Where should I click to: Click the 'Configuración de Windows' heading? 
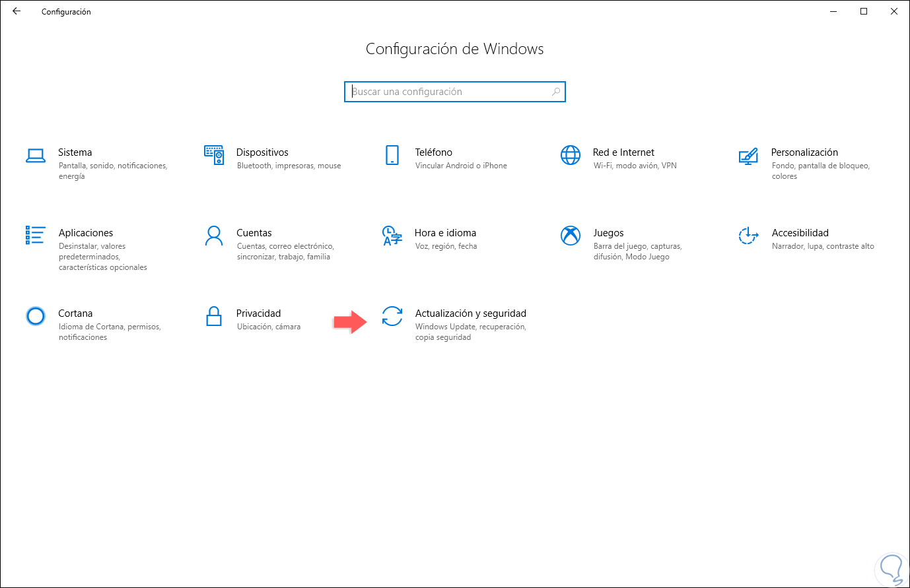[x=455, y=49]
